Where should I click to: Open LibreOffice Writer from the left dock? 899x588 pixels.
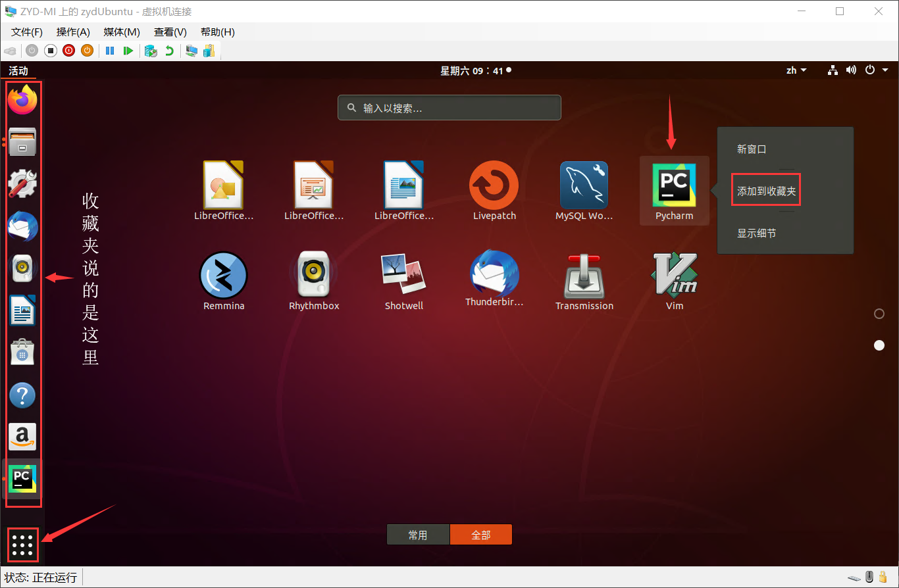pos(23,310)
